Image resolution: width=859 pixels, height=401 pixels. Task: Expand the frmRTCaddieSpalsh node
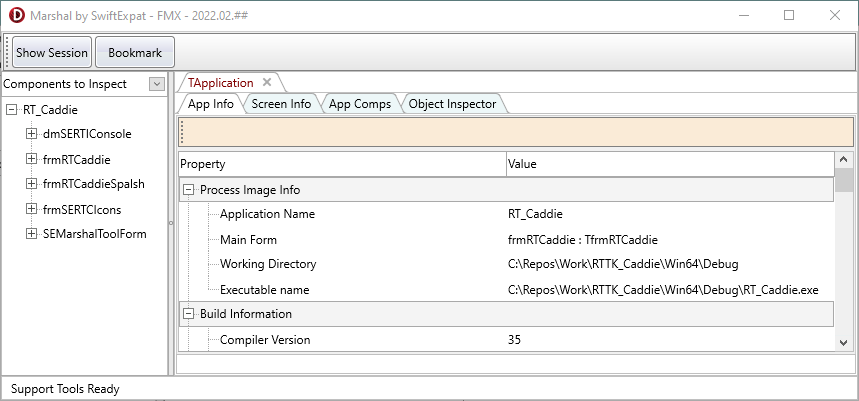pos(32,184)
